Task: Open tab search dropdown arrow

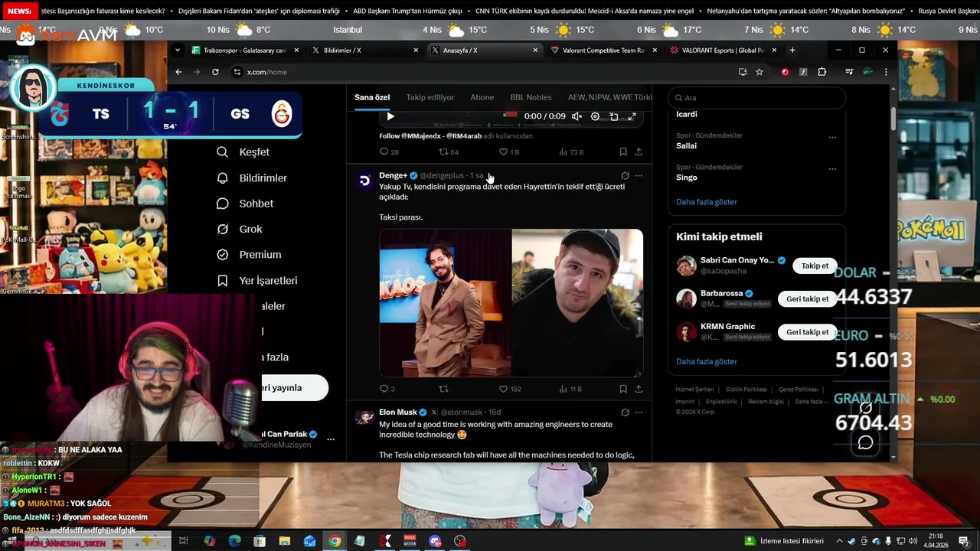Action: point(178,50)
